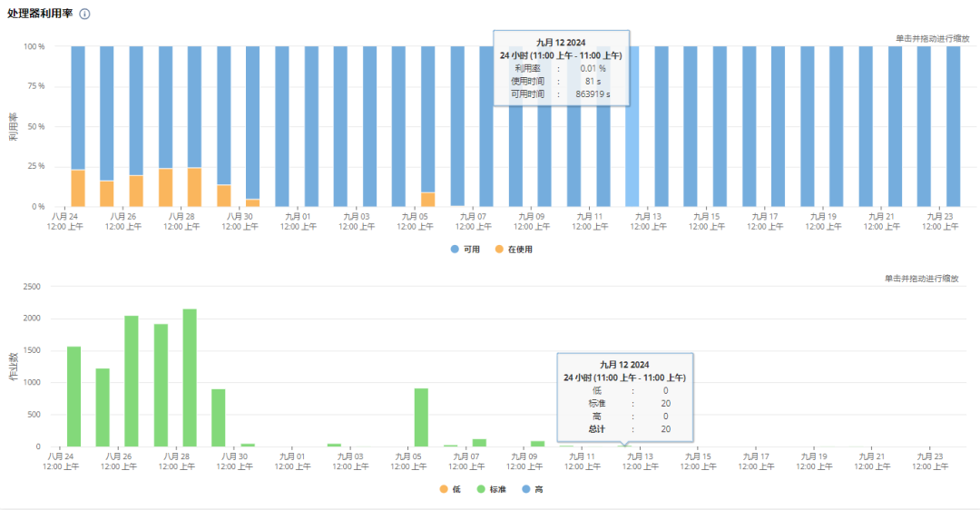The width and height of the screenshot is (980, 510).
Task: Toggle the 标准 priority series in jobs legend
Action: coord(491,489)
